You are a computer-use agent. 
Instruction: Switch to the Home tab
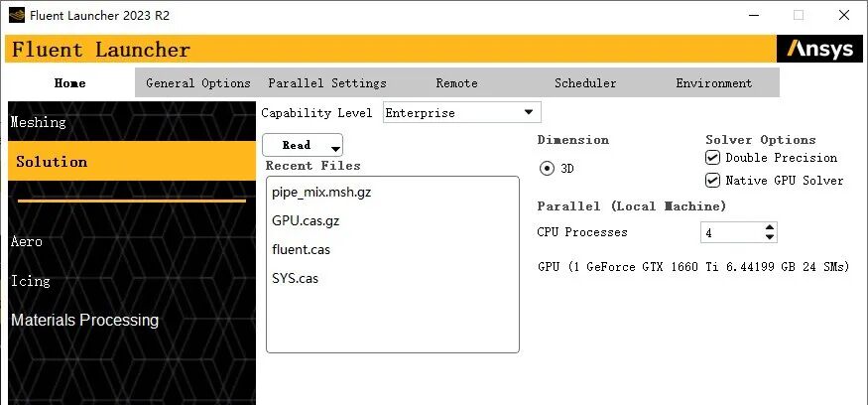[70, 83]
